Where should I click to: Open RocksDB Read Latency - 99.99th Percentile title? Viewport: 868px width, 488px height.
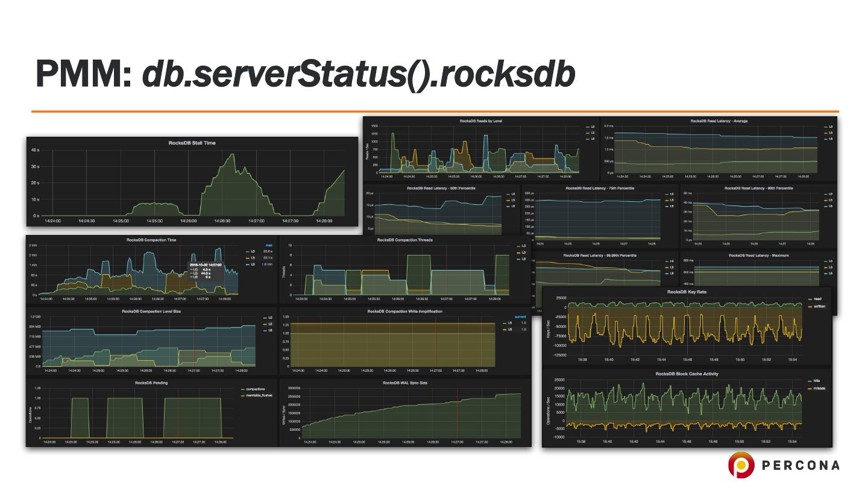(x=600, y=255)
